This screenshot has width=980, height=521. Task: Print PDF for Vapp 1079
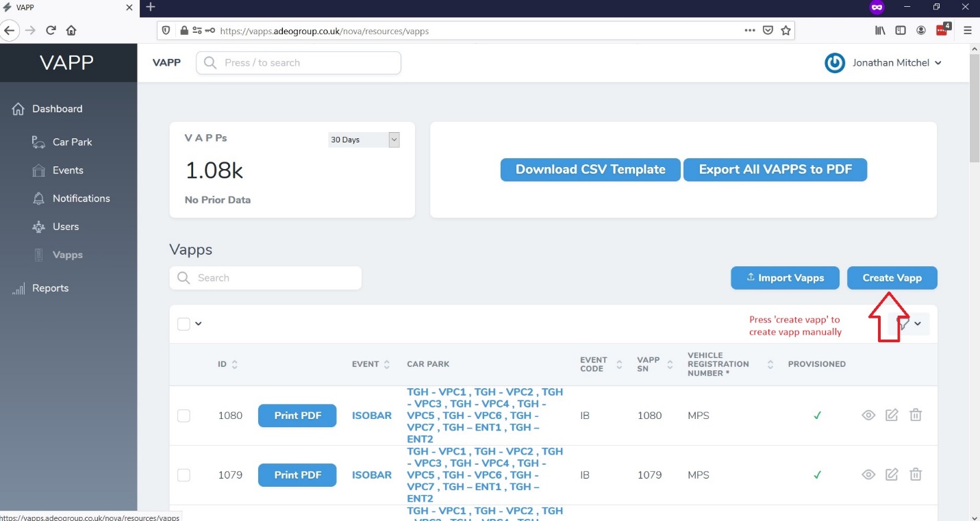point(297,475)
